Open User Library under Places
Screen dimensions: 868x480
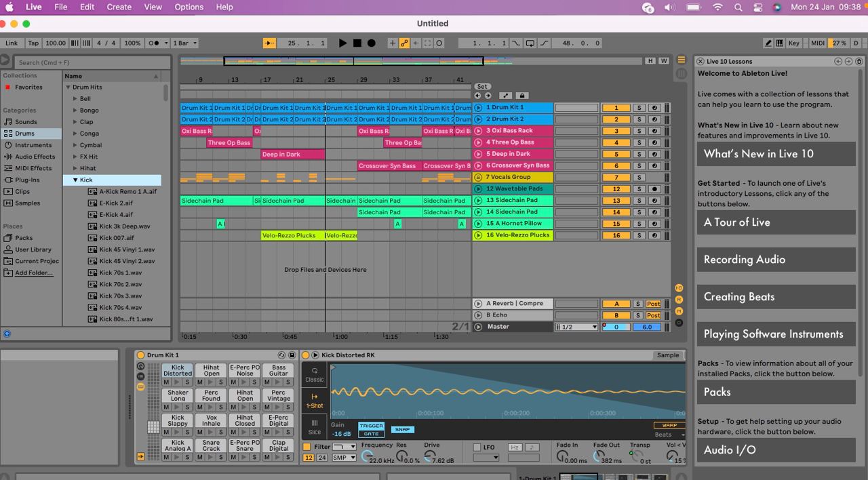tap(33, 249)
